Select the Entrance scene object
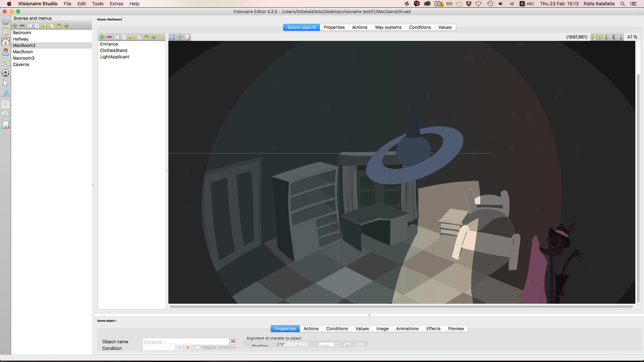 (x=132, y=44)
